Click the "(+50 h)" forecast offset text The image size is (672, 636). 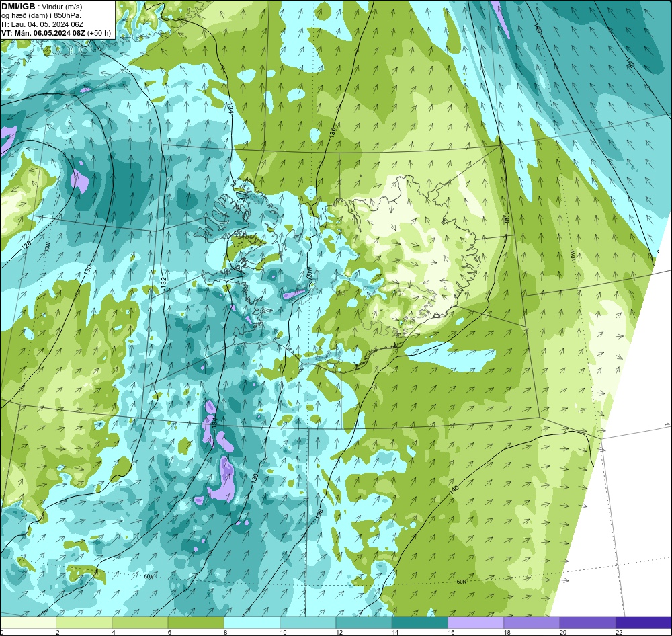pos(99,33)
